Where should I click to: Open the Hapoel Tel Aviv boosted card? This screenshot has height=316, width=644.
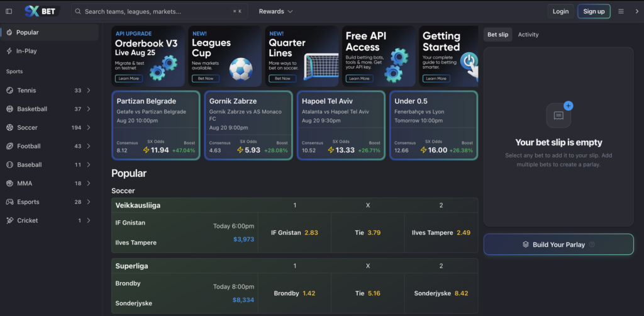point(341,125)
